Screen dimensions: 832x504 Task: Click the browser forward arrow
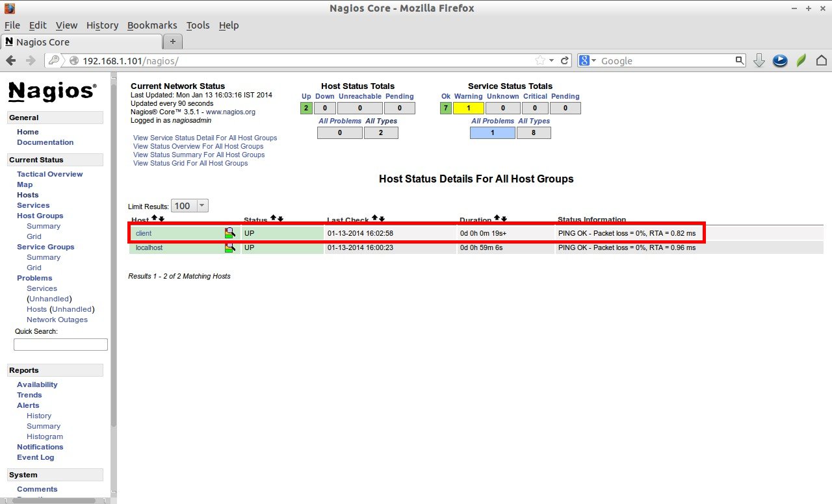point(30,60)
